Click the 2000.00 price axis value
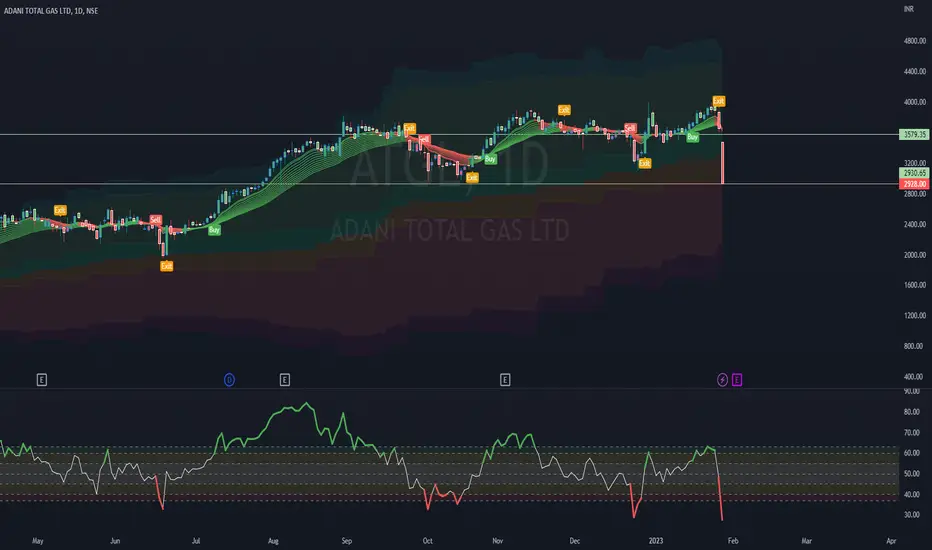 [x=915, y=254]
